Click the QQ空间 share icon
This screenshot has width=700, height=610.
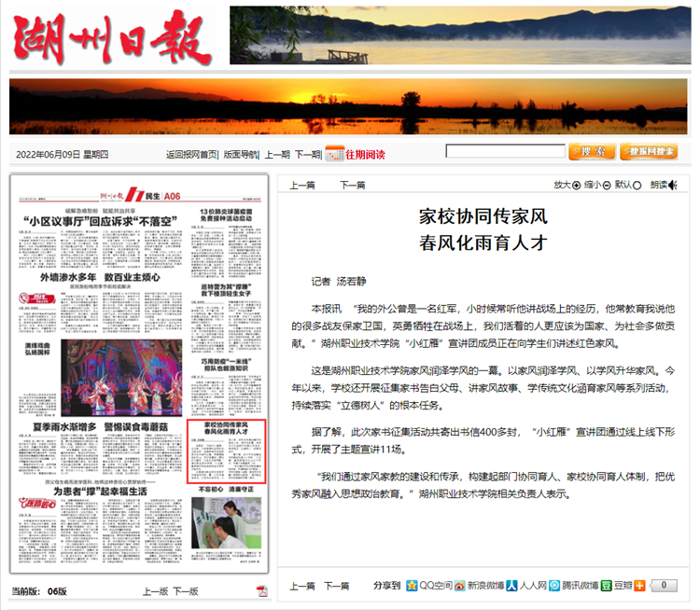click(412, 586)
